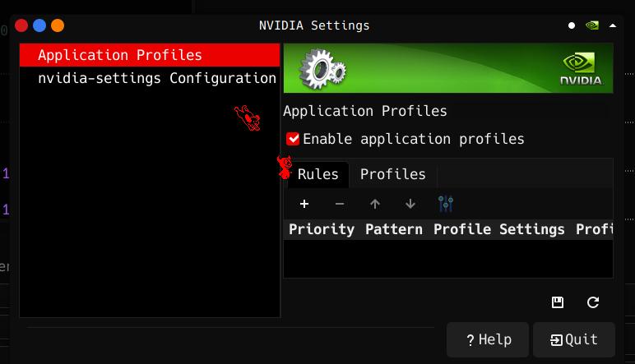Open nvidia-settings Configuration page
This screenshot has width=635, height=364.
pyautogui.click(x=156, y=78)
